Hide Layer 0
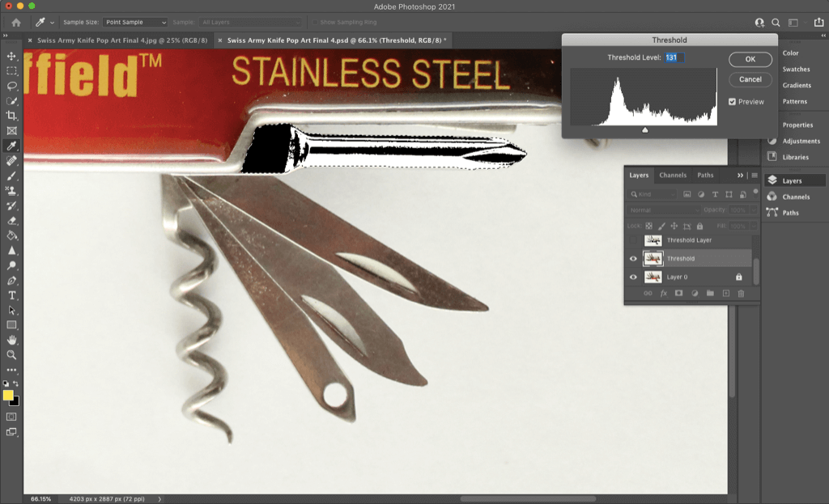This screenshot has width=829, height=504. (x=634, y=277)
